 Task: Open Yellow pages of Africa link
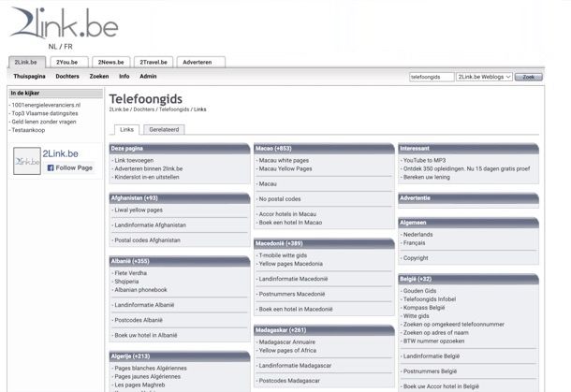point(287,351)
